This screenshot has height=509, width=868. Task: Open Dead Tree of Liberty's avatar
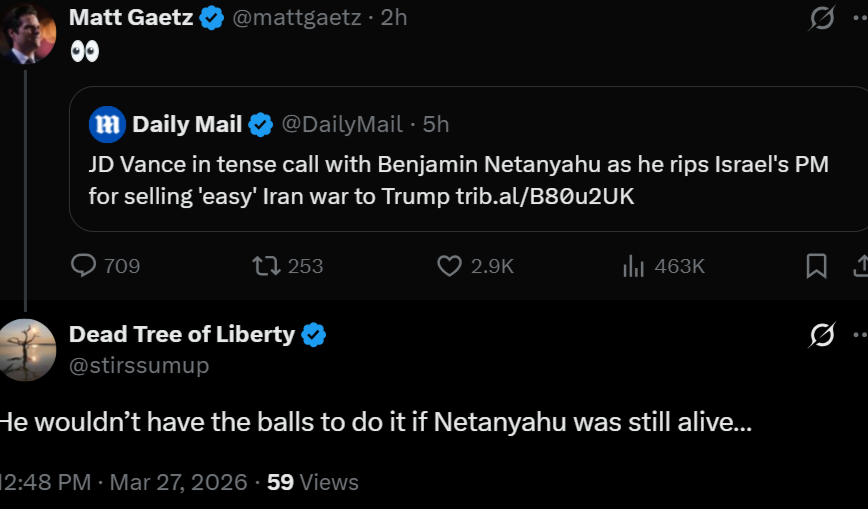pos(27,350)
